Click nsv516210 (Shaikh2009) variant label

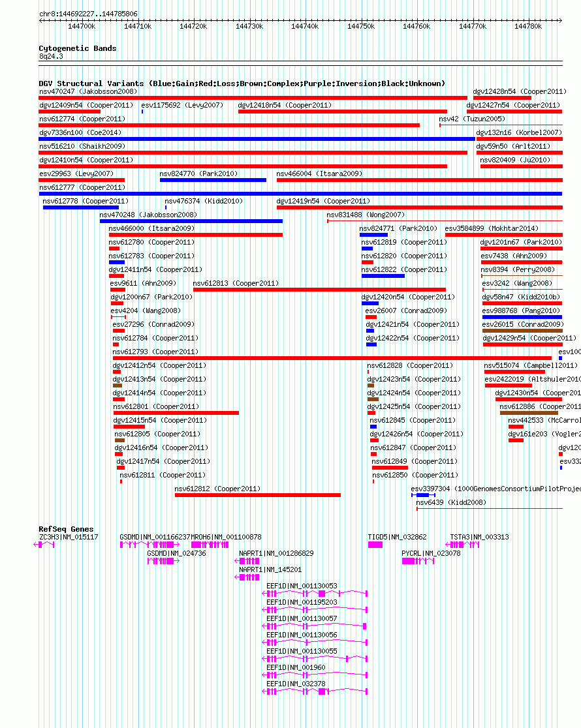tap(82, 146)
